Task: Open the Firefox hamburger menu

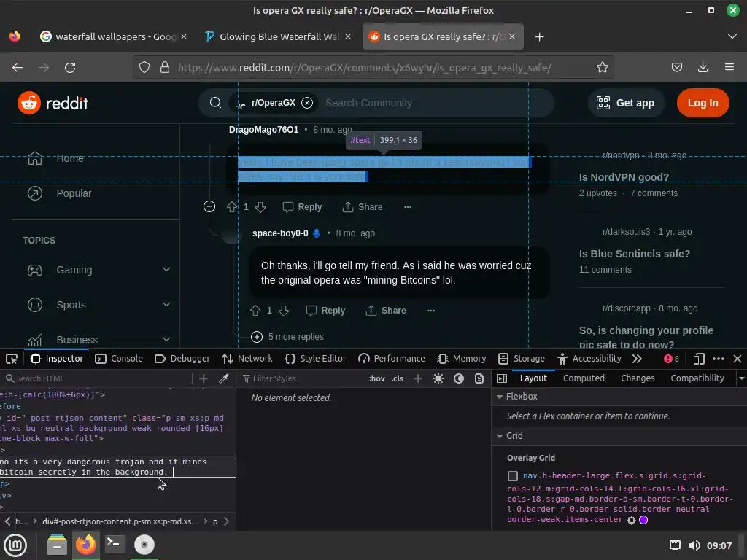Action: 729,68
